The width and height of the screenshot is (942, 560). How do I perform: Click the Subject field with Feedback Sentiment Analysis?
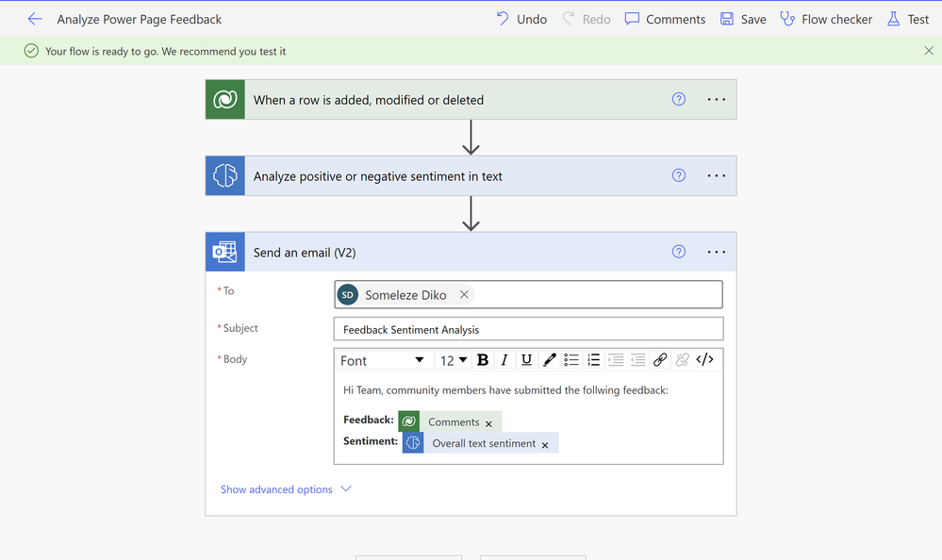coord(528,329)
